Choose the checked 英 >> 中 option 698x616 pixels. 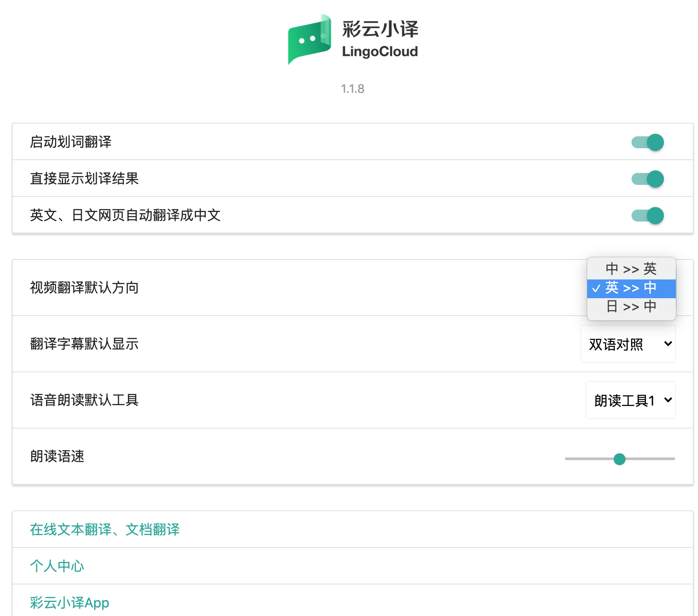tap(631, 288)
